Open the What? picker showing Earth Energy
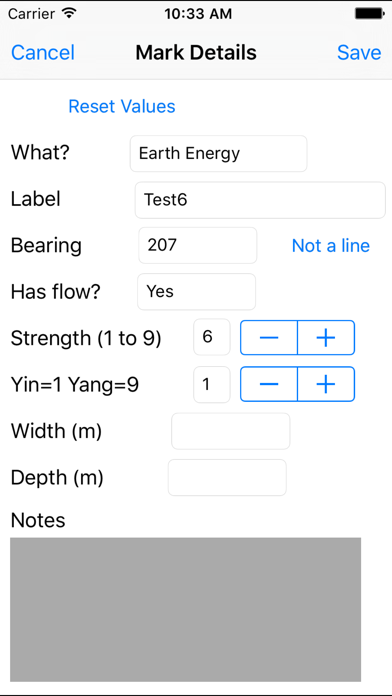This screenshot has width=392, height=696. (218, 154)
